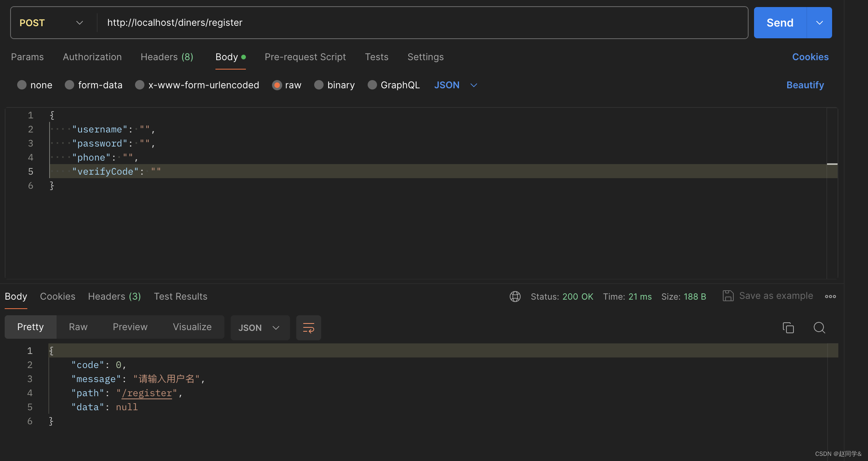
Task: Open the POST method dropdown
Action: (x=52, y=23)
